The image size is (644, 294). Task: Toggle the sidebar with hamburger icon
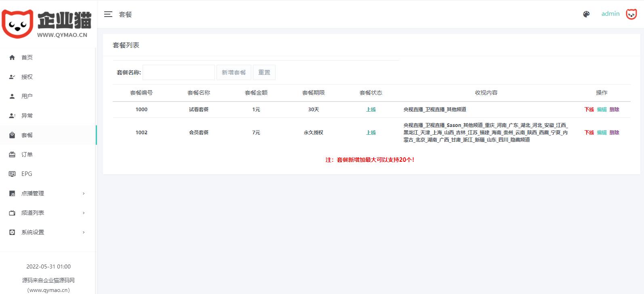[108, 14]
